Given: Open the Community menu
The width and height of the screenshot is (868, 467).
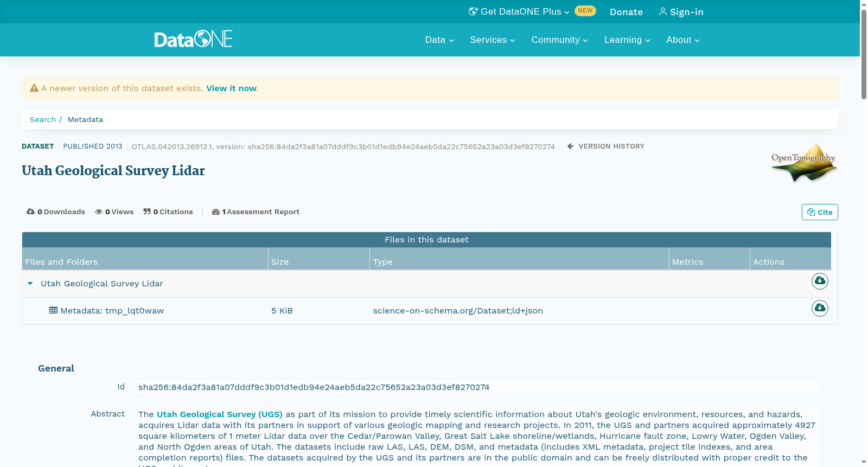Looking at the screenshot, I should 559,40.
